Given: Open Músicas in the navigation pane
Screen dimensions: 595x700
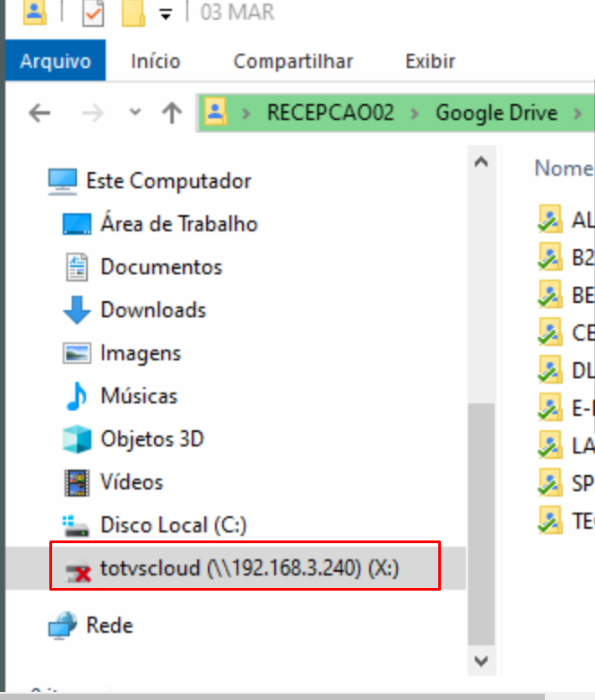Looking at the screenshot, I should (139, 396).
